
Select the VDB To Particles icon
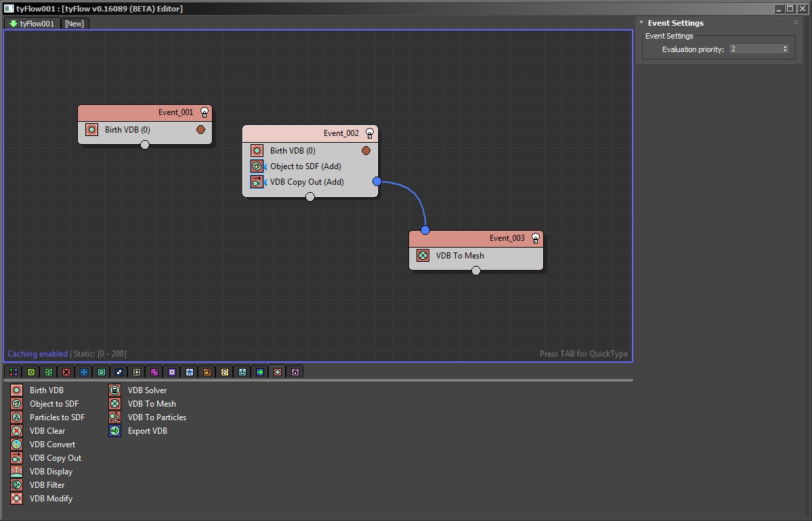tap(115, 417)
